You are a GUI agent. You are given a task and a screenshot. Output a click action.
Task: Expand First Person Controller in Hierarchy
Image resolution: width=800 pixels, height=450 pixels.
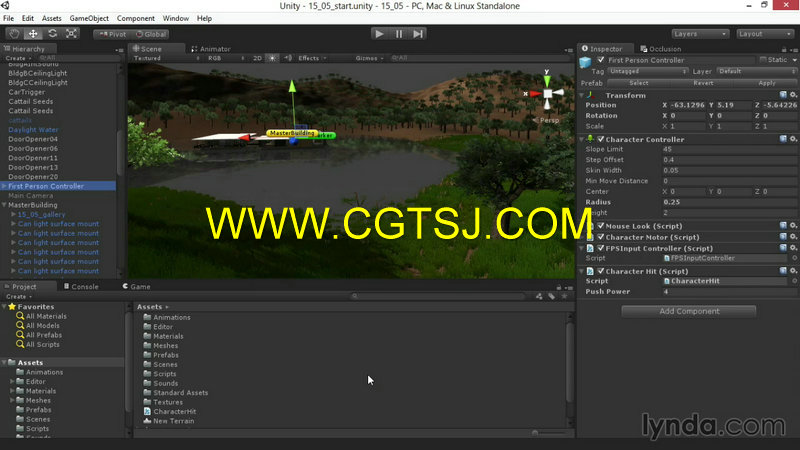tap(4, 186)
